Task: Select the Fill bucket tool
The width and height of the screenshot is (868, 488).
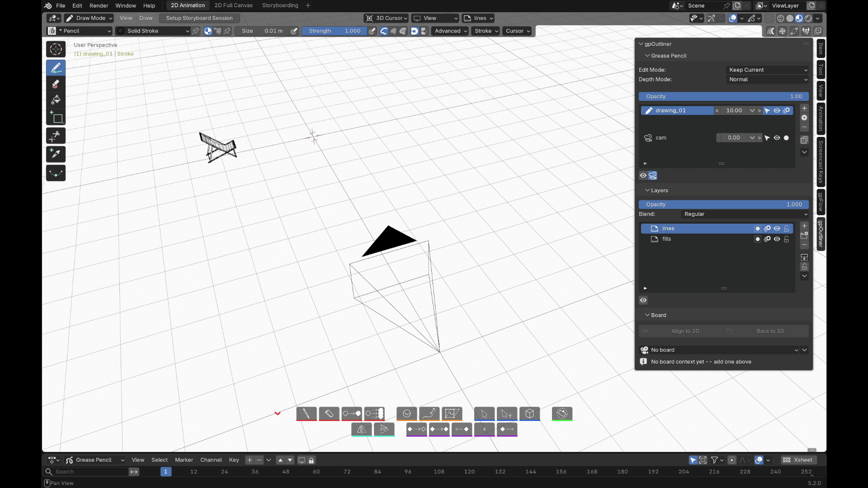Action: point(56,99)
